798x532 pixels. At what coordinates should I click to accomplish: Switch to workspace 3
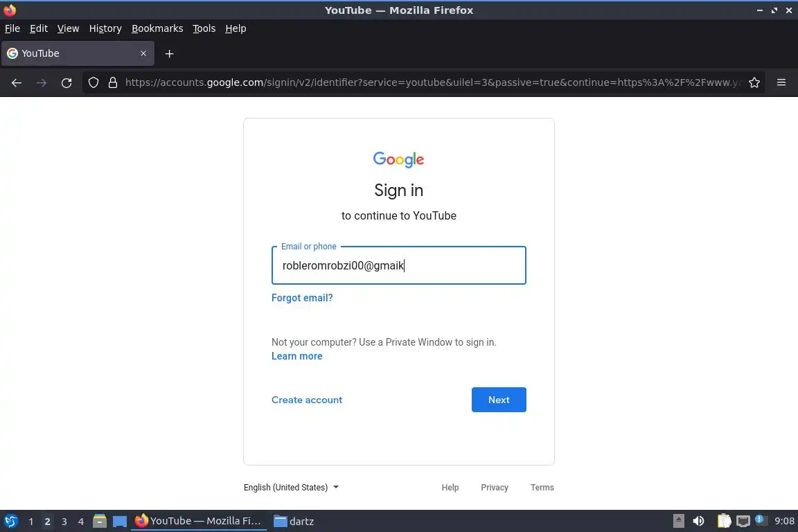tap(64, 522)
